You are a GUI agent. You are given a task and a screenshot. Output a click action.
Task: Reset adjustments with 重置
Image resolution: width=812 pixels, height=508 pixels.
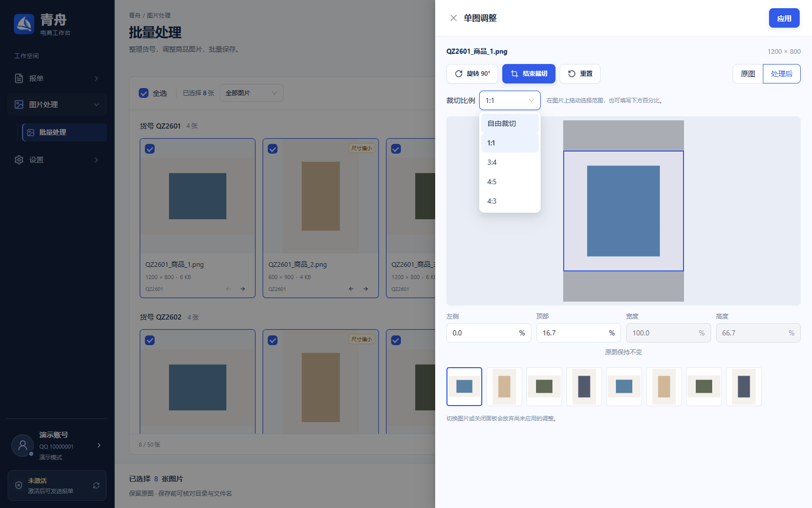[580, 74]
